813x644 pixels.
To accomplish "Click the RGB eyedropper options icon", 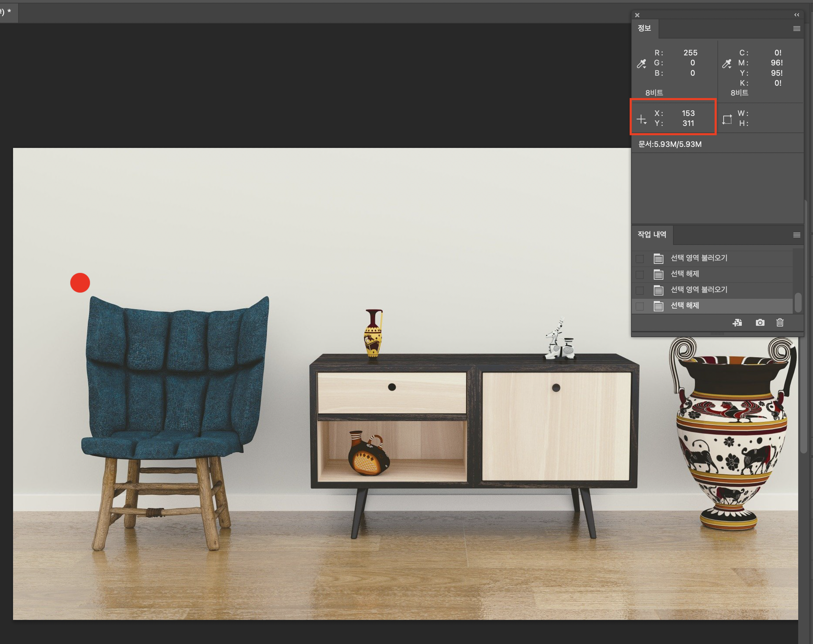I will (641, 64).
